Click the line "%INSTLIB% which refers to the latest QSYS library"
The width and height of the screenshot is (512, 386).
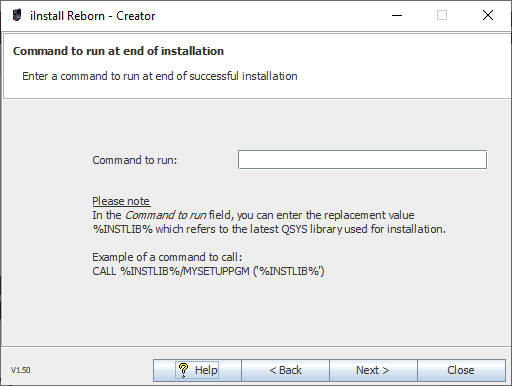[269, 229]
